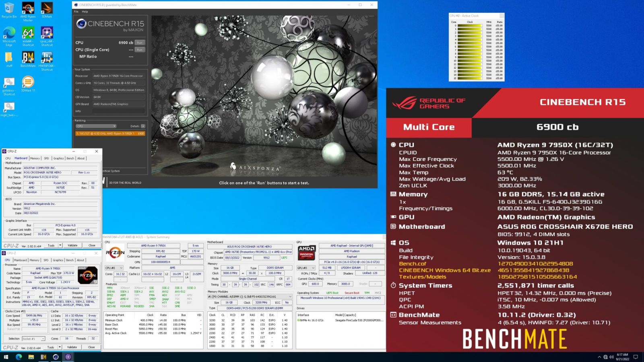Click Validate in the lower CPU-Z window
This screenshot has height=362, width=644.
coord(72,347)
